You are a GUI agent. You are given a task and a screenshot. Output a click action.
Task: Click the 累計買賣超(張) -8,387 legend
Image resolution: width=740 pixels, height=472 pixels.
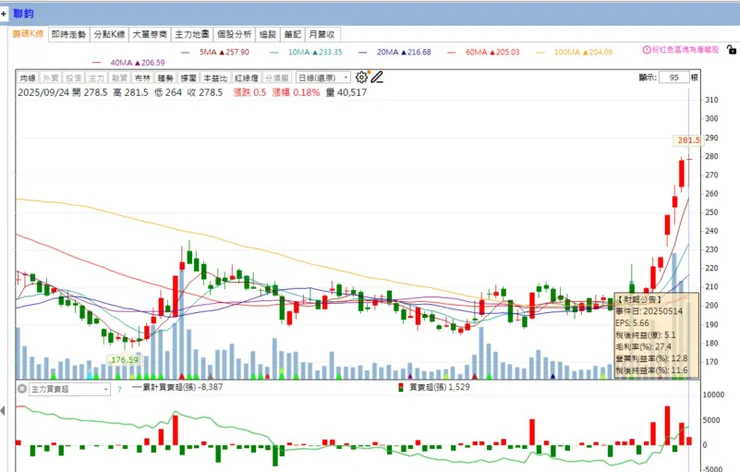pos(177,387)
